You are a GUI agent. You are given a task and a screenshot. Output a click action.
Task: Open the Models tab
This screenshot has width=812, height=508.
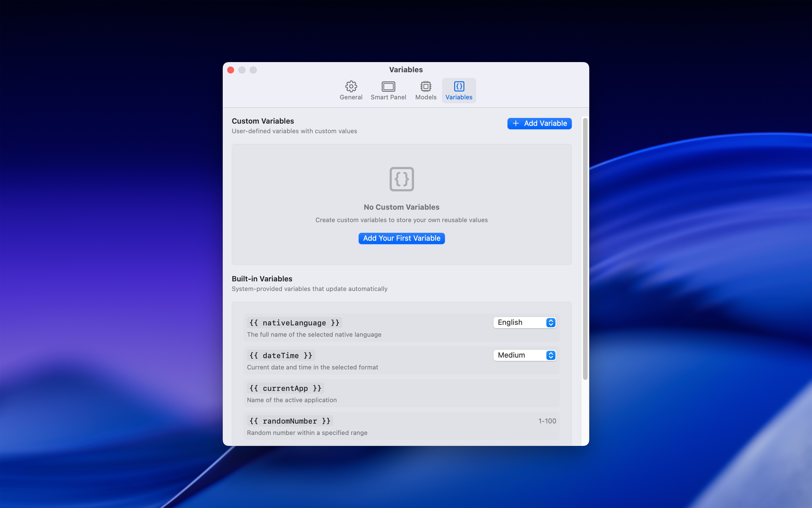click(426, 91)
